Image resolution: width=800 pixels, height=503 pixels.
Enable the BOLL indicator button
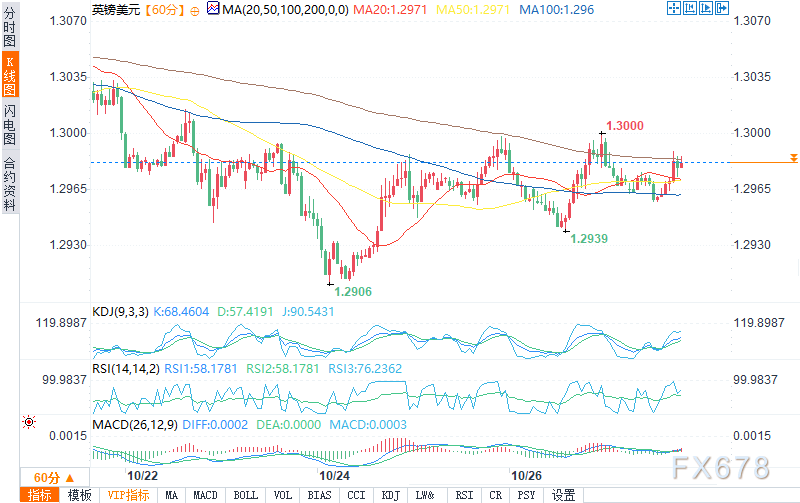pyautogui.click(x=242, y=495)
